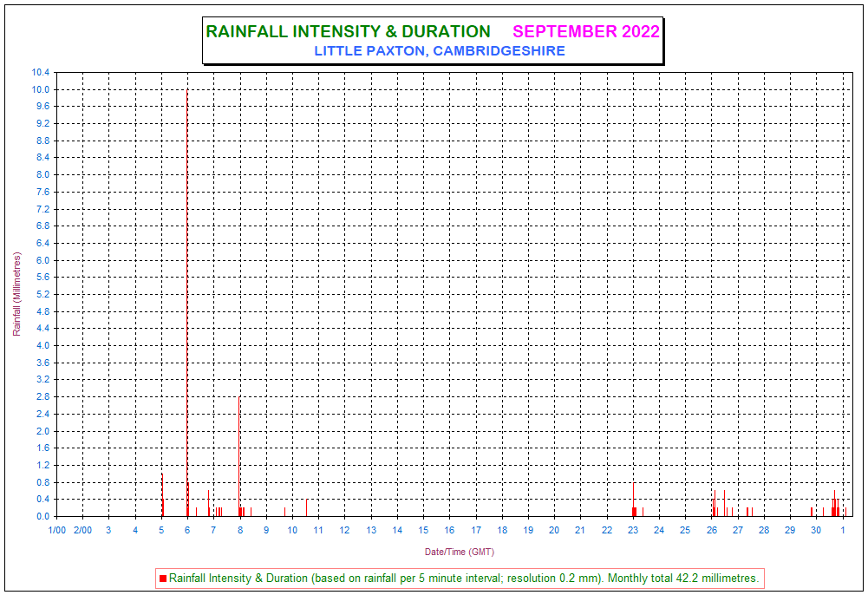
Task: Click the 1.0 mm rainfall bar at day 5
Action: [x=162, y=494]
